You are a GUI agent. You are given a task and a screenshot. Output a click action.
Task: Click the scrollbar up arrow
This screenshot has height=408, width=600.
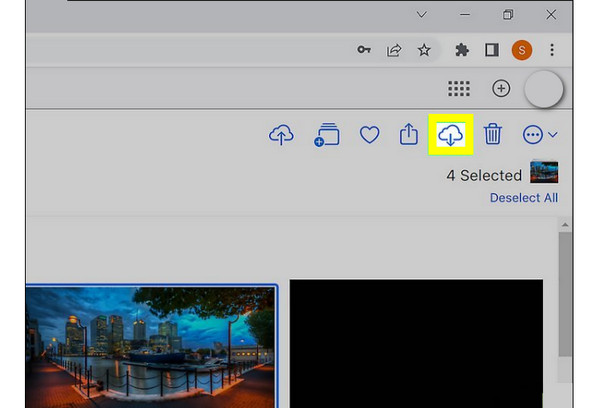tap(565, 226)
